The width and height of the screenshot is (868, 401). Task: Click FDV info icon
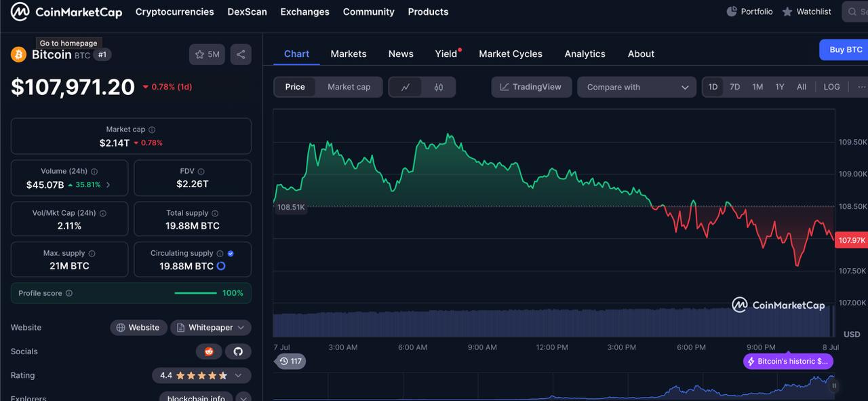tap(201, 172)
